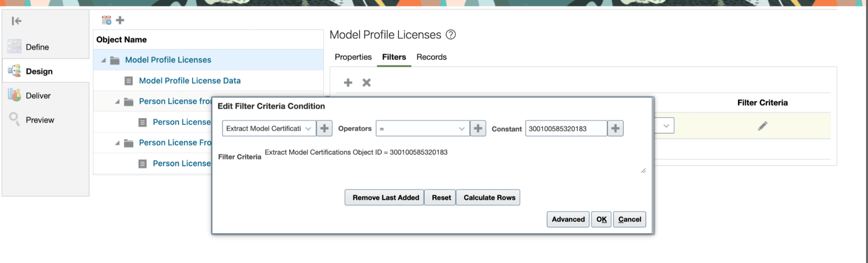Add the Constant value with plus button

coord(615,128)
